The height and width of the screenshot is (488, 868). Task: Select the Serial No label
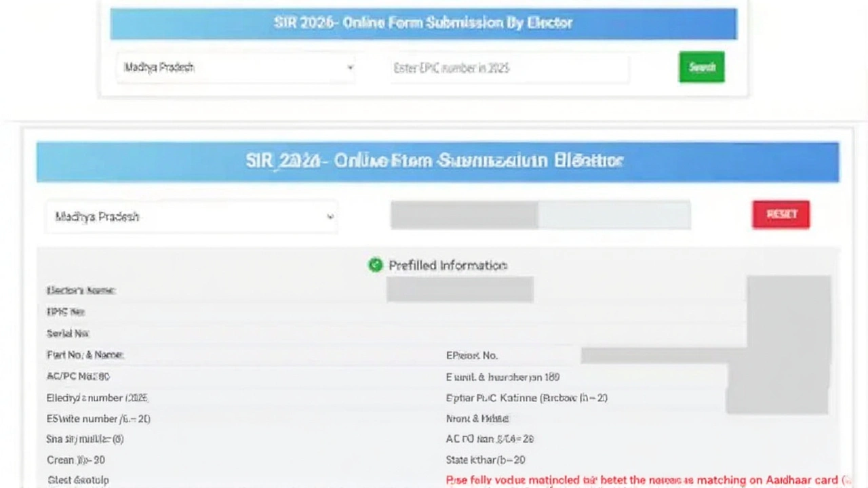(68, 333)
